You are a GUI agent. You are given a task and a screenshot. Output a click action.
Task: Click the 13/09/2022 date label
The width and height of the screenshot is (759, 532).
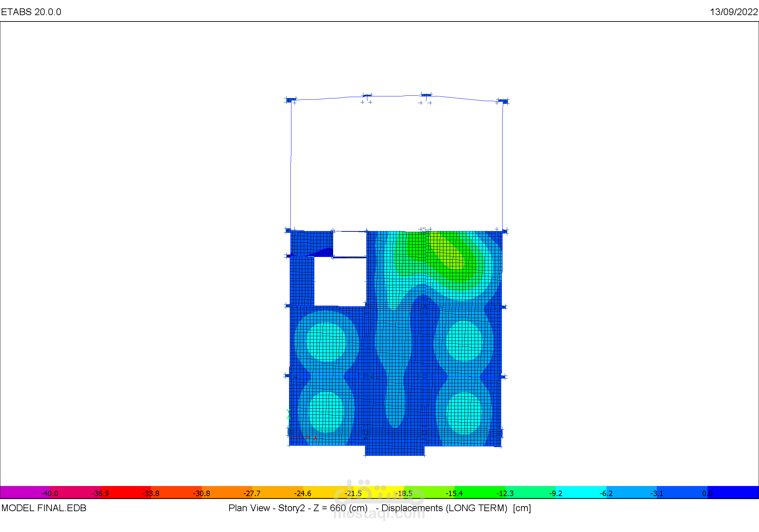733,12
